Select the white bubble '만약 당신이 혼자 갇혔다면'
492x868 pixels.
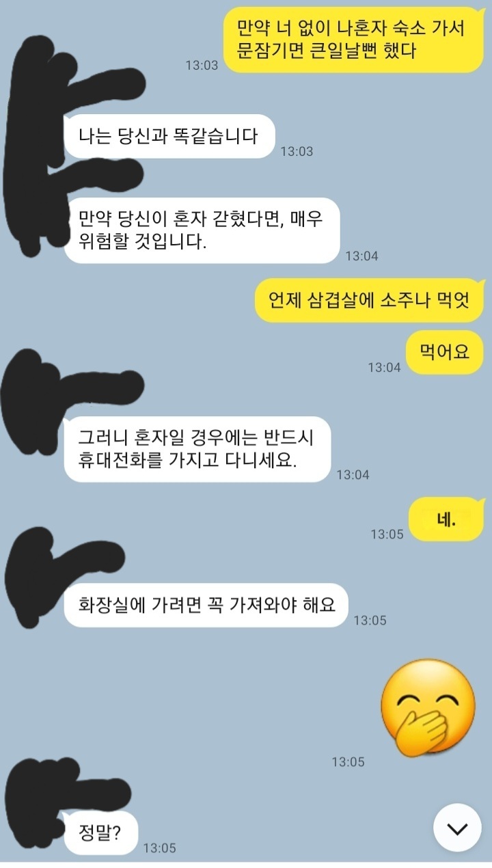(202, 230)
